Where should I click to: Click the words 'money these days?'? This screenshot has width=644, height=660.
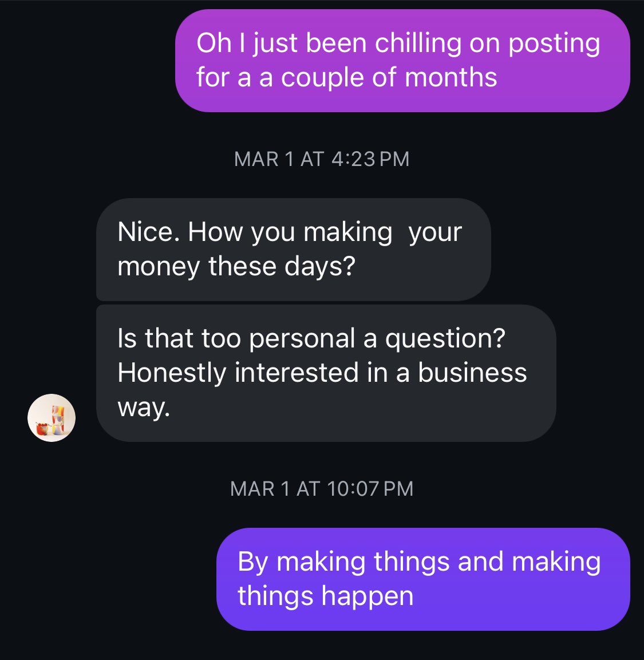click(236, 267)
